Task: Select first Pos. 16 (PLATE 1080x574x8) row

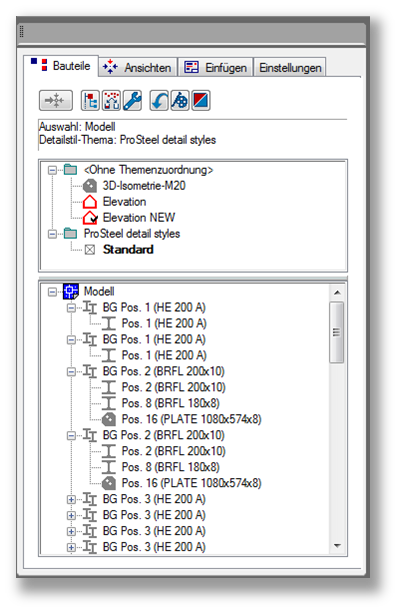Action: tap(191, 419)
